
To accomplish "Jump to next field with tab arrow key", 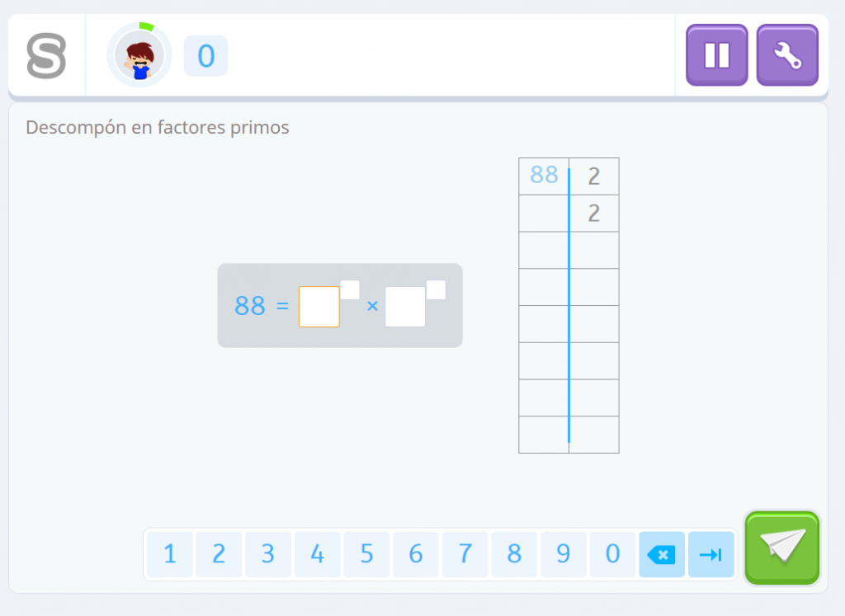I will (710, 554).
